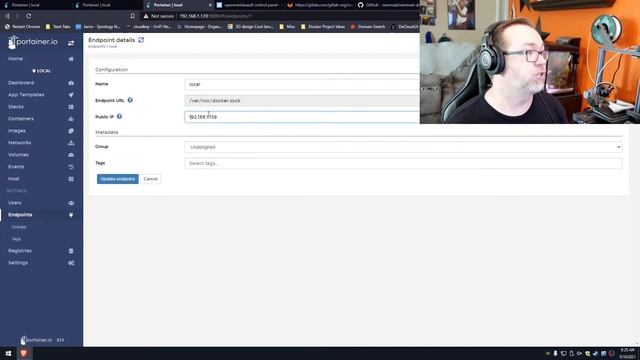Open Domain Search bookmark
This screenshot has width=640, height=360.
(x=368, y=27)
